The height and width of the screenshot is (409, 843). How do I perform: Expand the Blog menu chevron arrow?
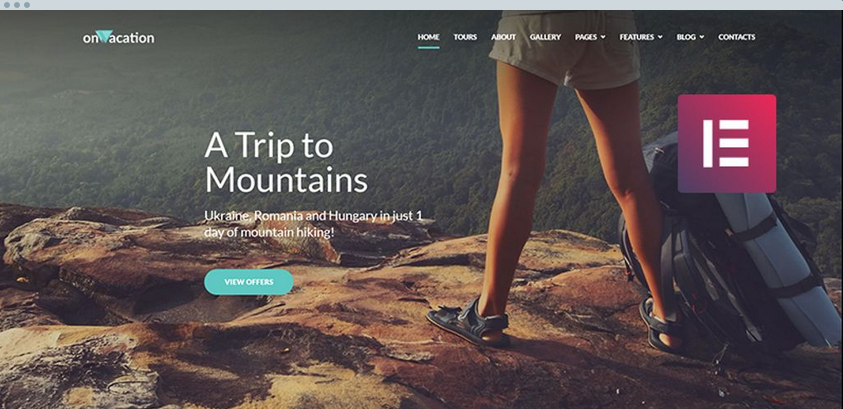point(702,37)
